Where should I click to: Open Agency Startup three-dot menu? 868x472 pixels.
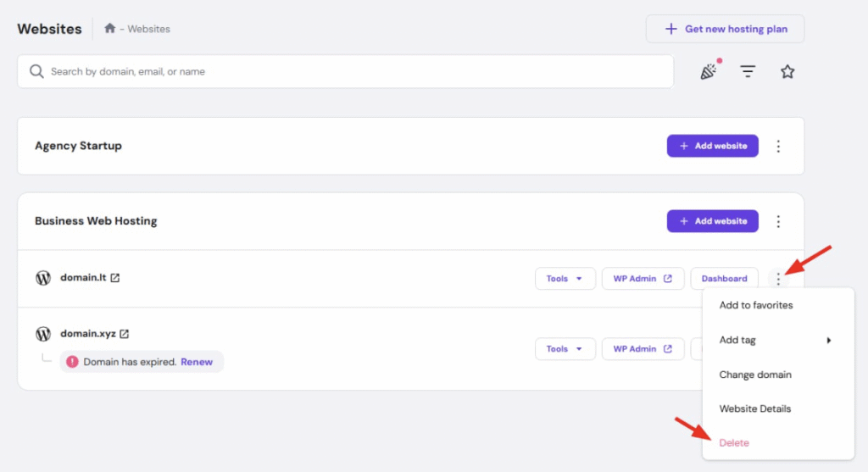(x=778, y=147)
